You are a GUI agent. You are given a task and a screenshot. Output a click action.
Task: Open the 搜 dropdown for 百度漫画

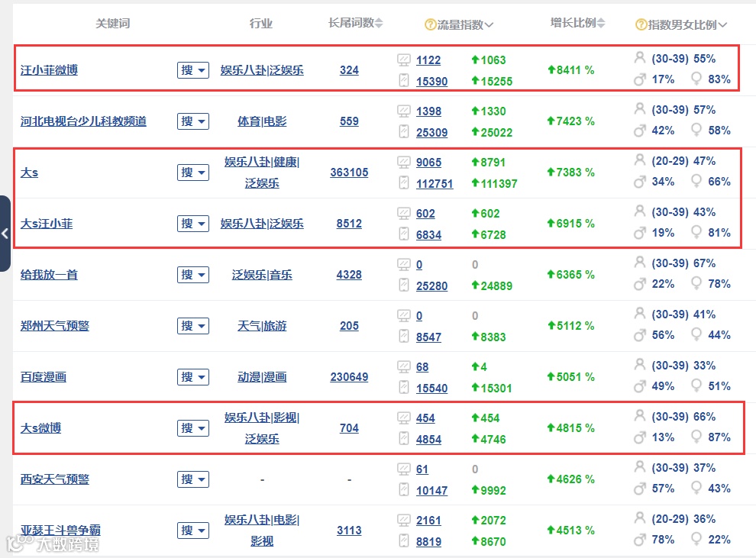click(x=193, y=377)
